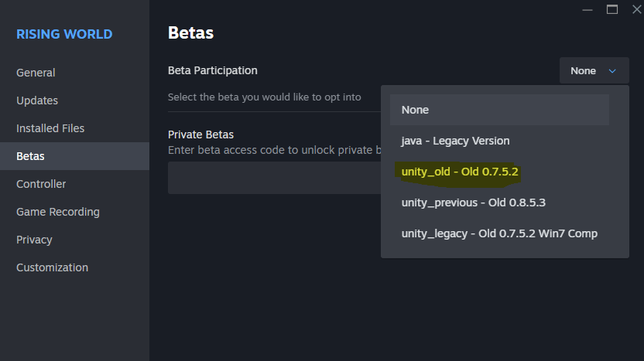Go to the Customization tab
This screenshot has height=361, width=644.
click(x=52, y=267)
